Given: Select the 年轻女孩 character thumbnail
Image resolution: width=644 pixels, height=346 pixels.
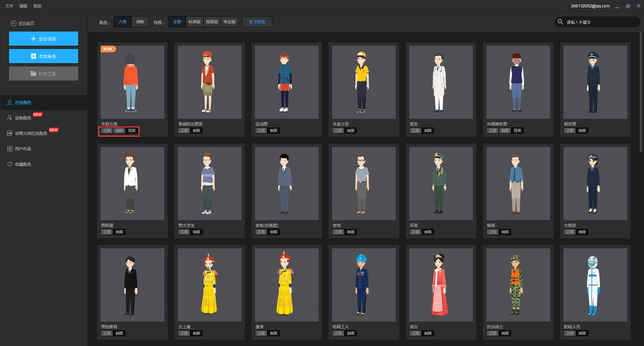Looking at the screenshot, I should [132, 82].
